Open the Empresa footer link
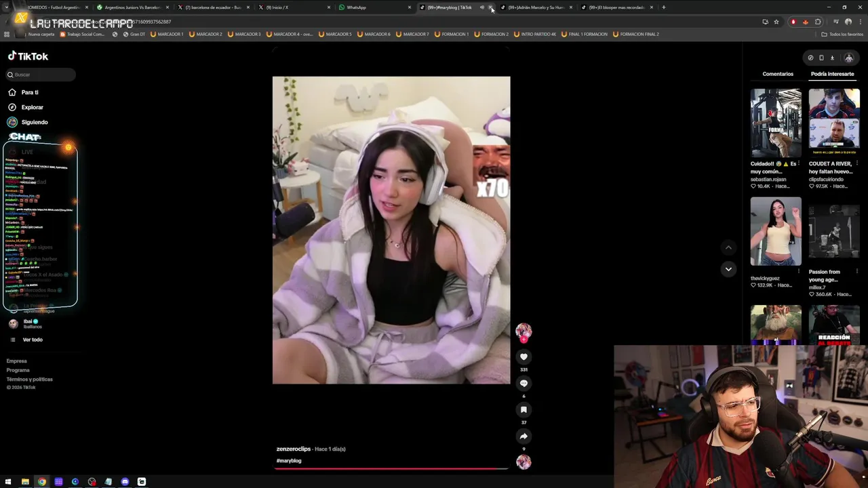The width and height of the screenshot is (868, 488). pos(17,361)
